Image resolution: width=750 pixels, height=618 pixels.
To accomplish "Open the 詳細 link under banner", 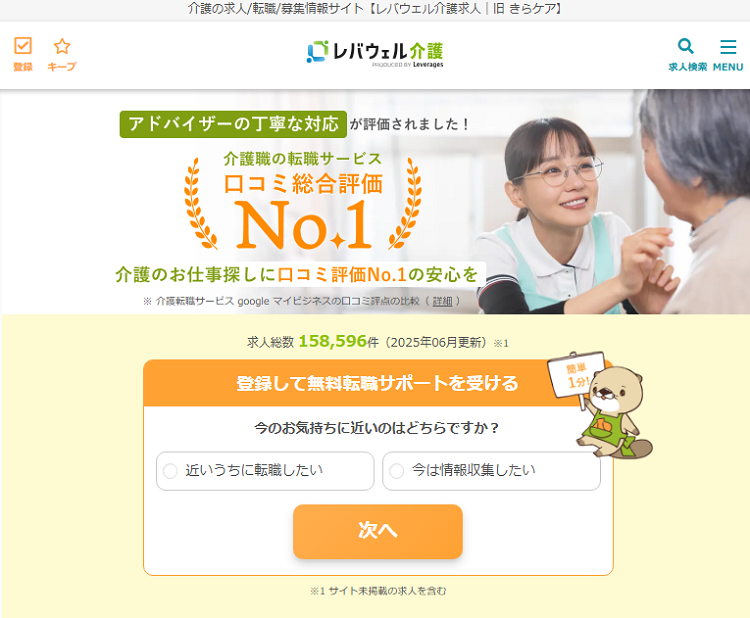I will click(442, 301).
